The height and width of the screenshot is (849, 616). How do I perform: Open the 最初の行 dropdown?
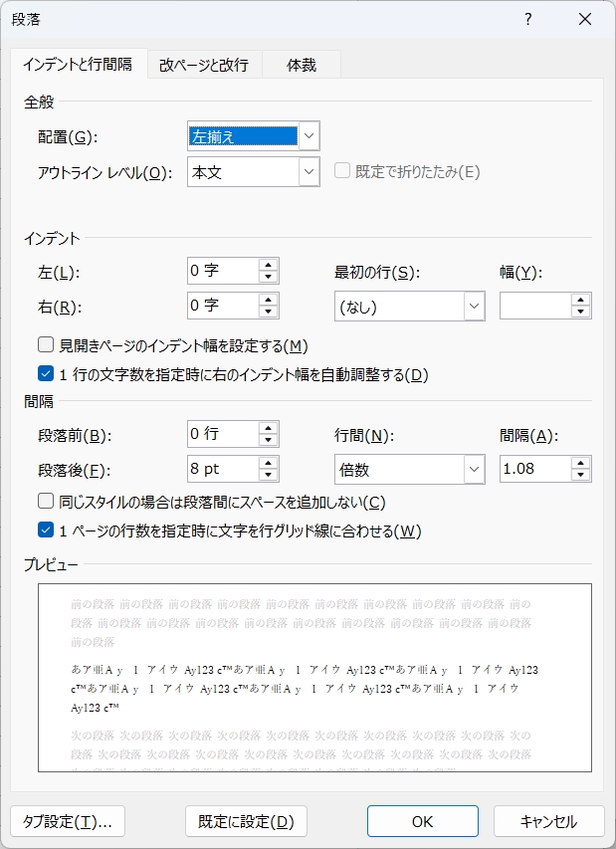[x=474, y=307]
